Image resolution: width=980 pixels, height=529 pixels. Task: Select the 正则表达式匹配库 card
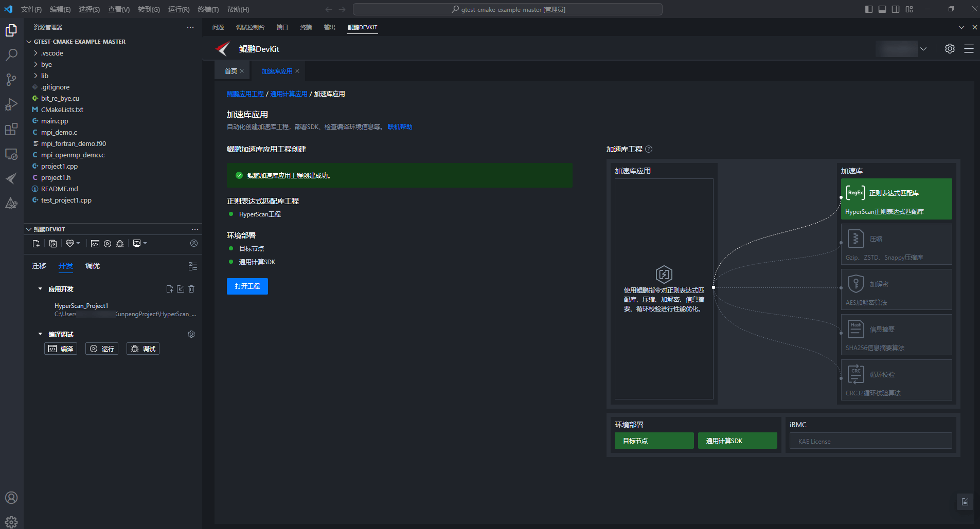897,199
